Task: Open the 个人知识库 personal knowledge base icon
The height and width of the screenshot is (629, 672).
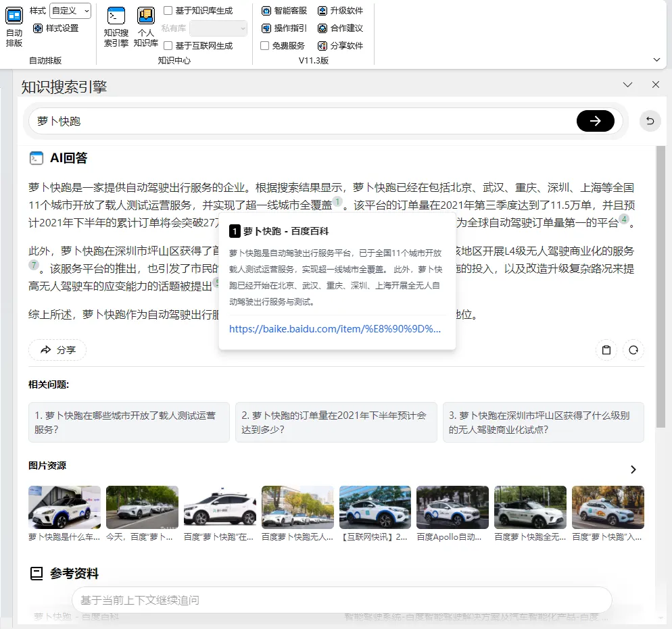Action: (x=146, y=16)
